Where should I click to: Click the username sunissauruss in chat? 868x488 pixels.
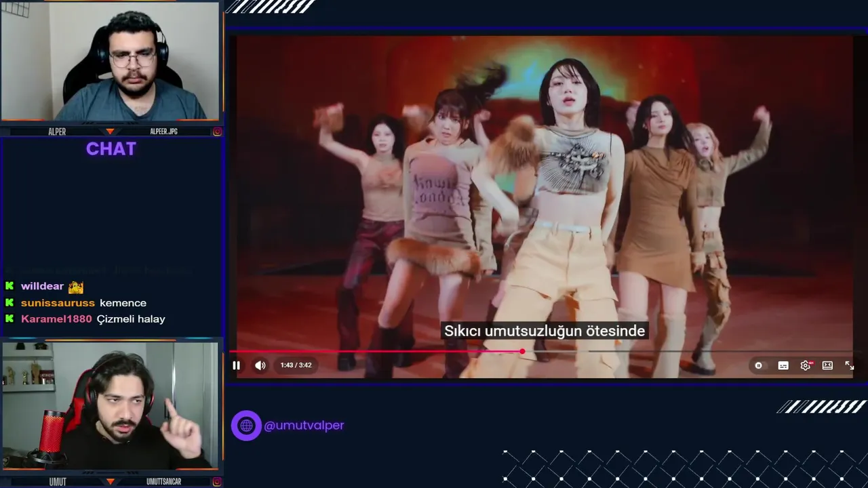pos(58,303)
